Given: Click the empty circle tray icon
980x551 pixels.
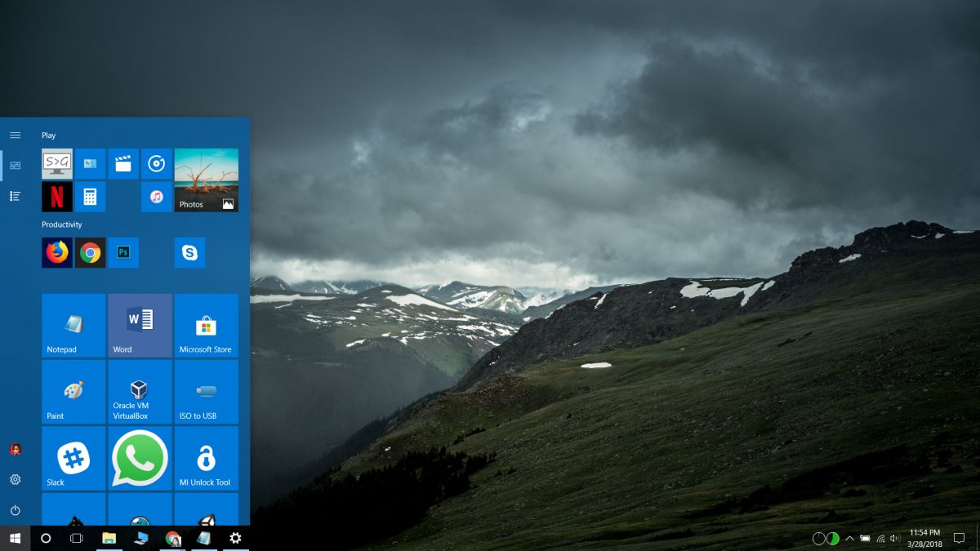Looking at the screenshot, I should (x=818, y=539).
